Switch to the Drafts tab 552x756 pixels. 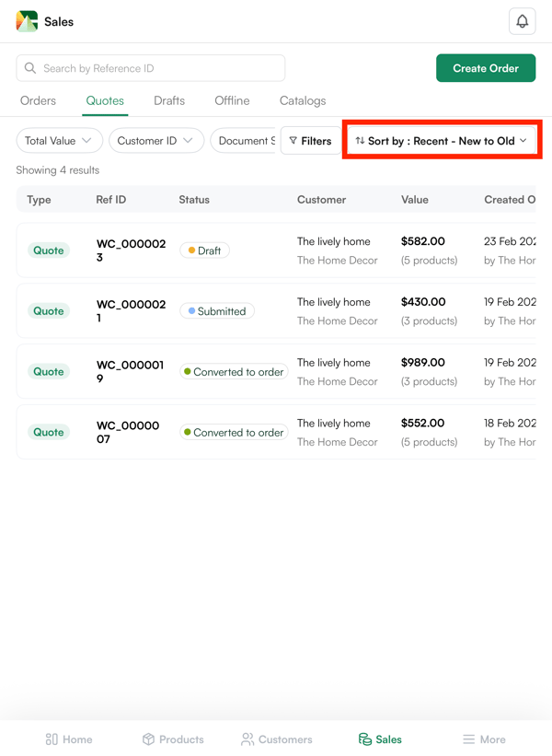169,100
